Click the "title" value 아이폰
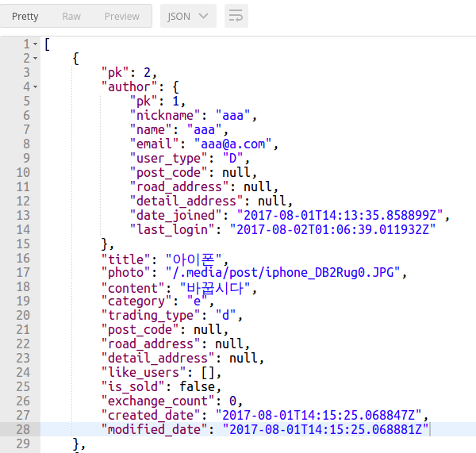 point(194,259)
